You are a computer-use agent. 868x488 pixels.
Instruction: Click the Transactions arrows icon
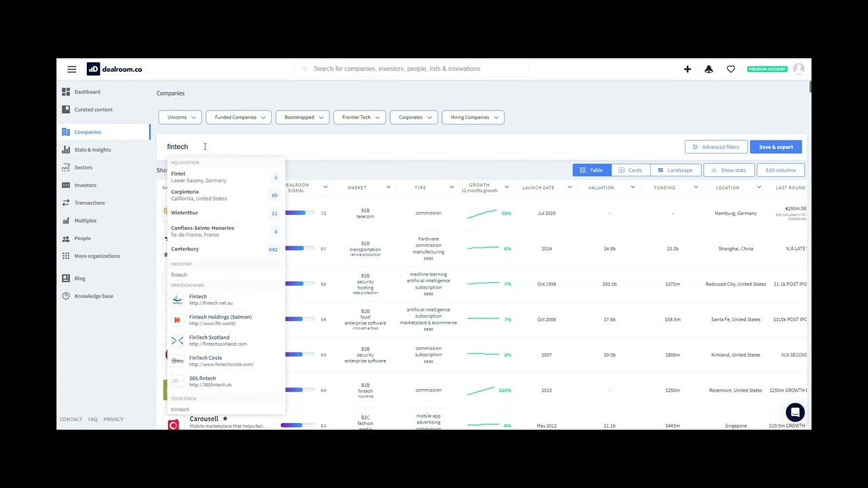pyautogui.click(x=66, y=203)
